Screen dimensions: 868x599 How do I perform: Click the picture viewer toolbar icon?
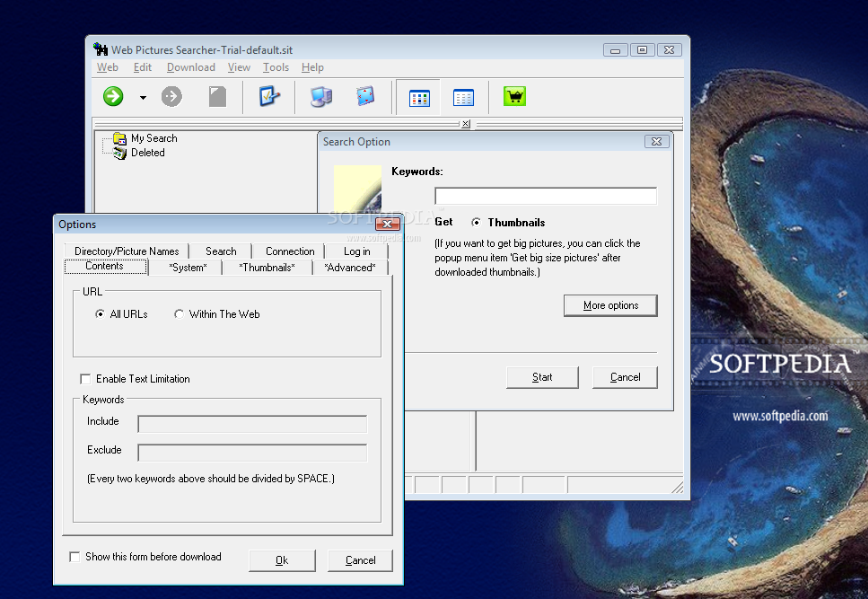tap(365, 96)
